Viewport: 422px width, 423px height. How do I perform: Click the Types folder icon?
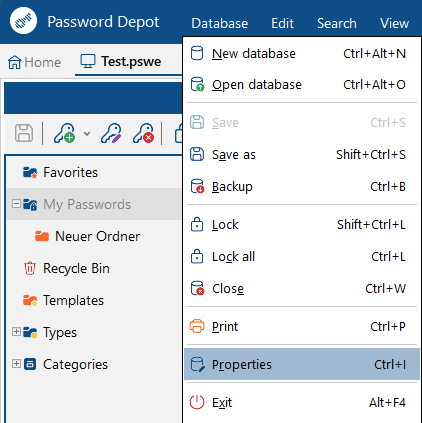tap(30, 332)
